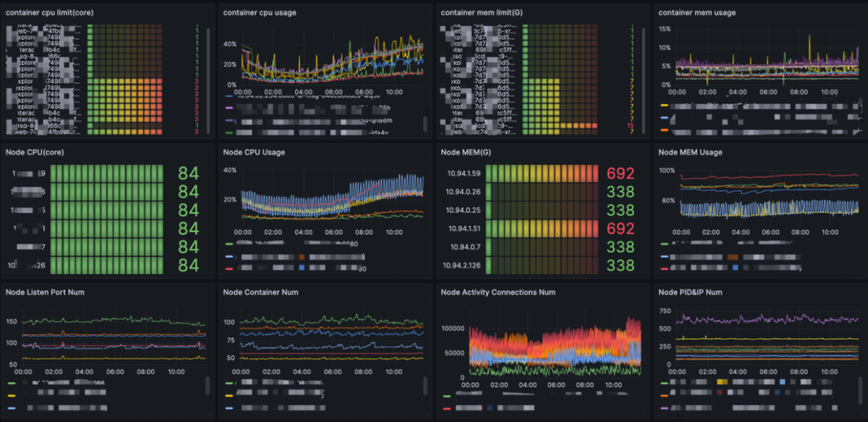Toggle green legend series in Node Listen Port Num
868x422 pixels.
point(12,383)
